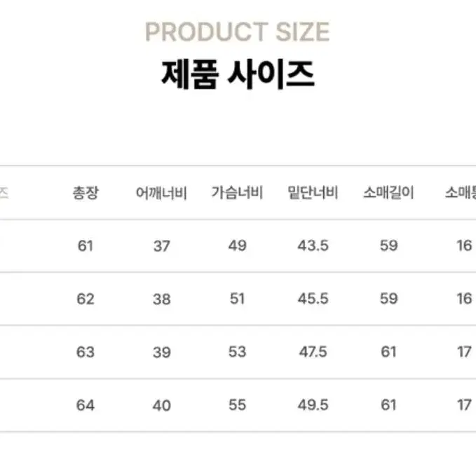Click the 밑단너비 value 49.5 cell
Image resolution: width=476 pixels, height=476 pixels.
313,405
